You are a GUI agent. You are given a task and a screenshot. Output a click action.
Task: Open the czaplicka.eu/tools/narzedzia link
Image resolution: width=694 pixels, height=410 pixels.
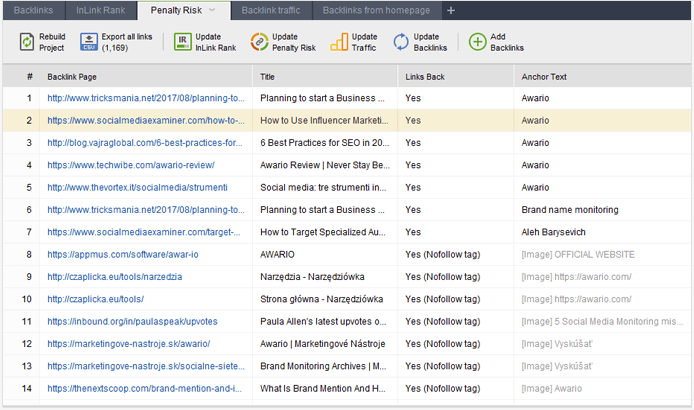pyautogui.click(x=115, y=277)
